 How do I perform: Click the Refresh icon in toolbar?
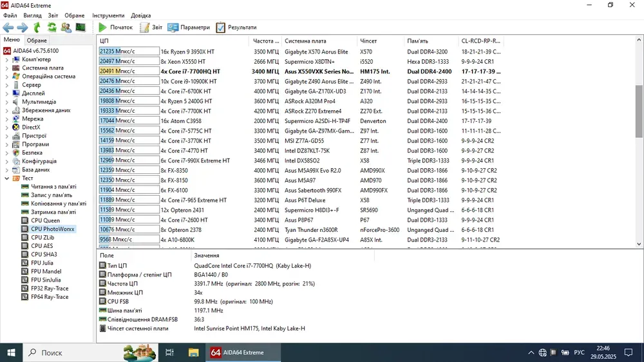(52, 28)
